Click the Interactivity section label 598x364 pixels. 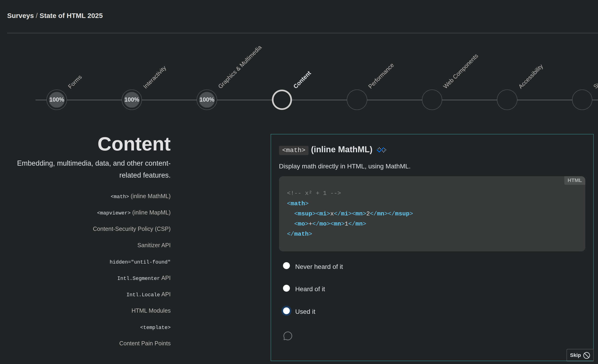155,77
